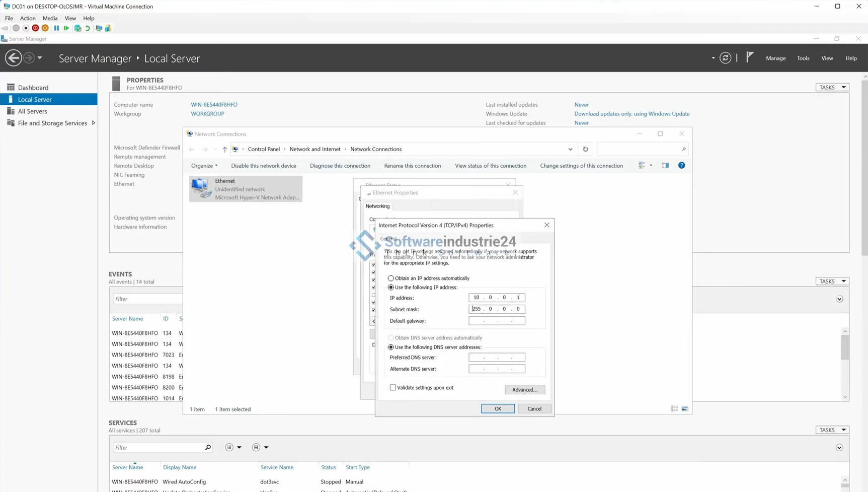The width and height of the screenshot is (868, 492).
Task: Expand the Organize dropdown in Network Connections
Action: (204, 166)
